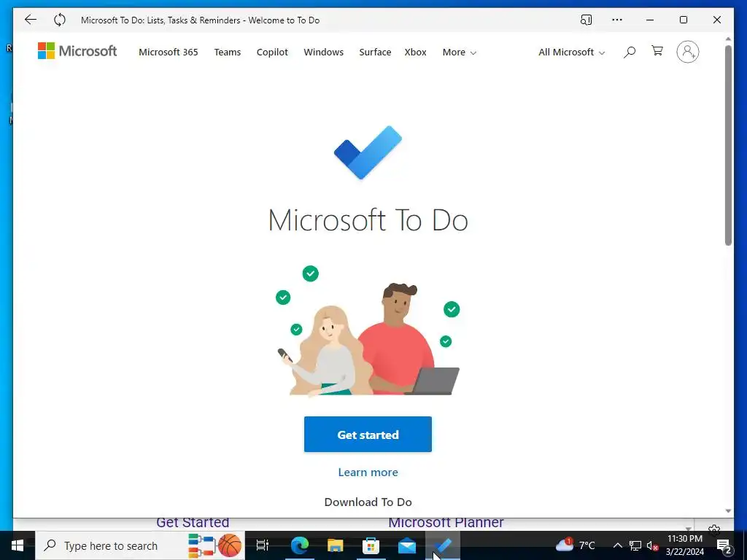Open the notification center icon
The image size is (747, 560).
(724, 545)
